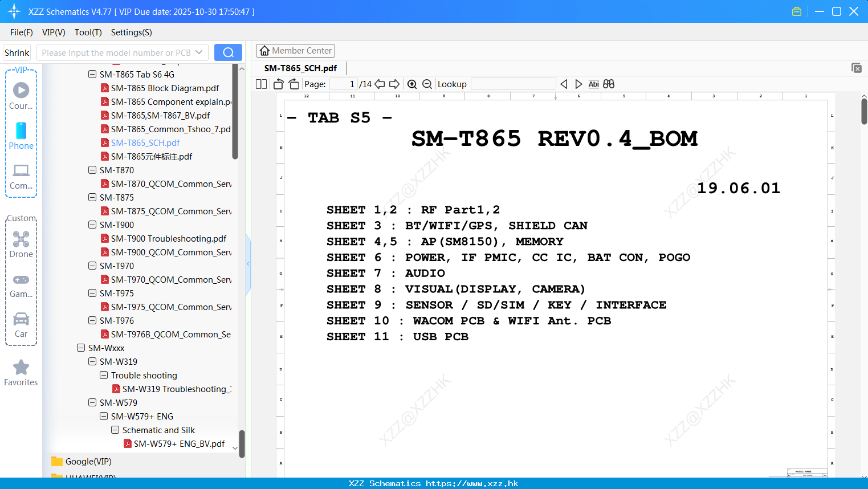Viewport: 868px width, 489px height.
Task: Collapse the SM-Wxxx node
Action: pyautogui.click(x=81, y=348)
